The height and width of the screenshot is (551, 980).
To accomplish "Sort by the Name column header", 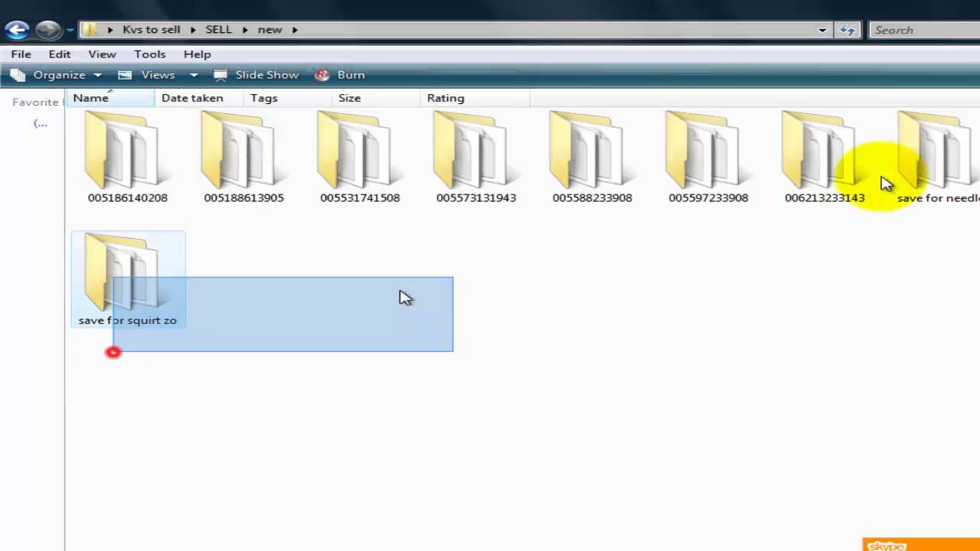I will pyautogui.click(x=111, y=98).
